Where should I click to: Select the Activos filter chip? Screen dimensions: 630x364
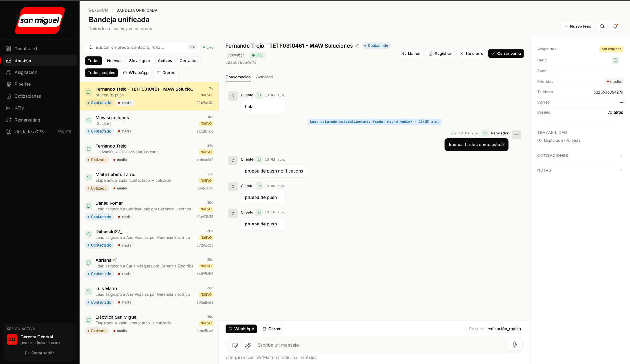[165, 61]
